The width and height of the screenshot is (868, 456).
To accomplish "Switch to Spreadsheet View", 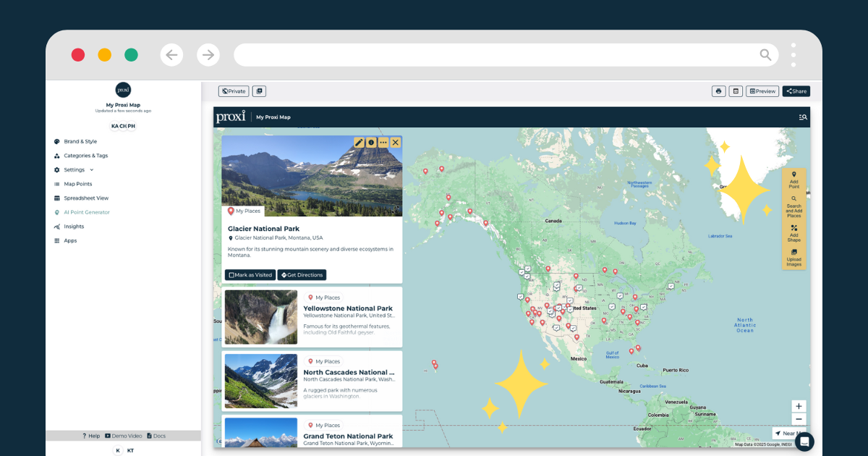I will pyautogui.click(x=81, y=198).
